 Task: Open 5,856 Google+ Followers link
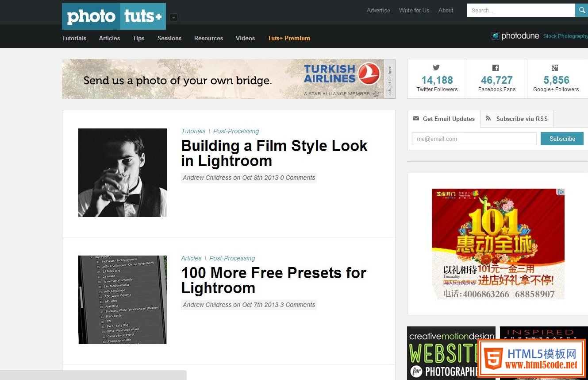pyautogui.click(x=557, y=79)
